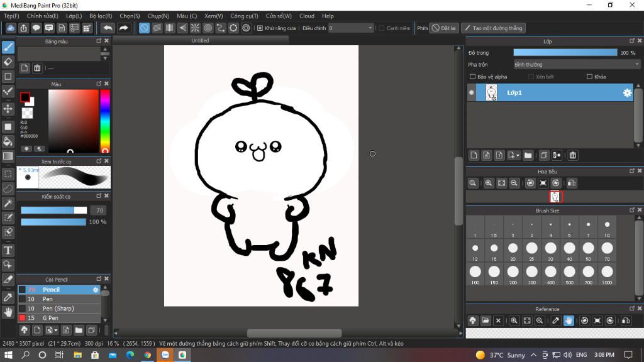Choose brush size 100 preset
This screenshot has width=644, height=362.
click(x=475, y=274)
